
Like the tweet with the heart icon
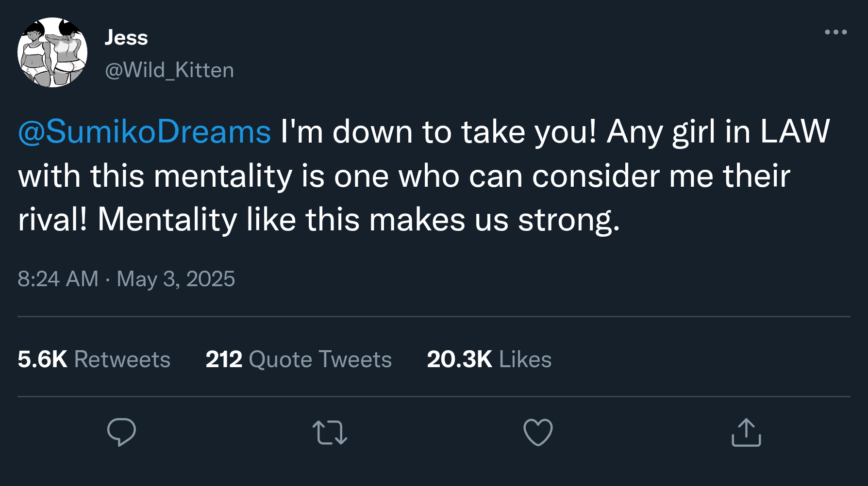point(538,432)
